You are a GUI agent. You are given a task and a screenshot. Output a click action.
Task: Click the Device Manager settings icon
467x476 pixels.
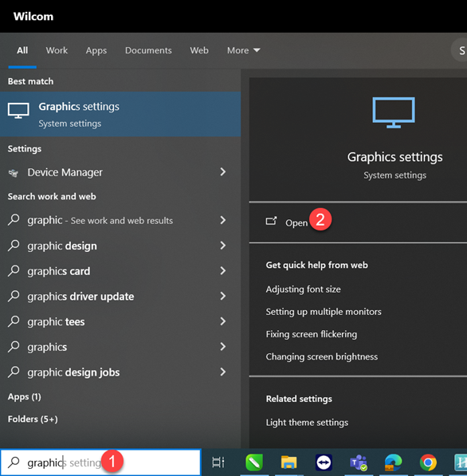click(x=14, y=173)
